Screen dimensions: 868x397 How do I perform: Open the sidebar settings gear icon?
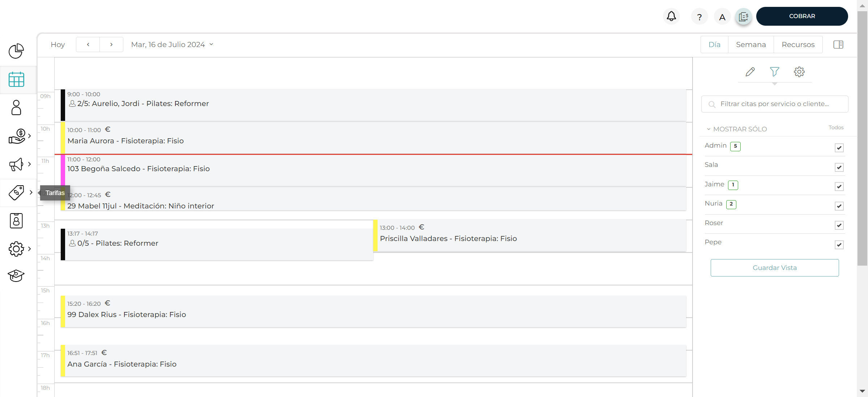[16, 249]
